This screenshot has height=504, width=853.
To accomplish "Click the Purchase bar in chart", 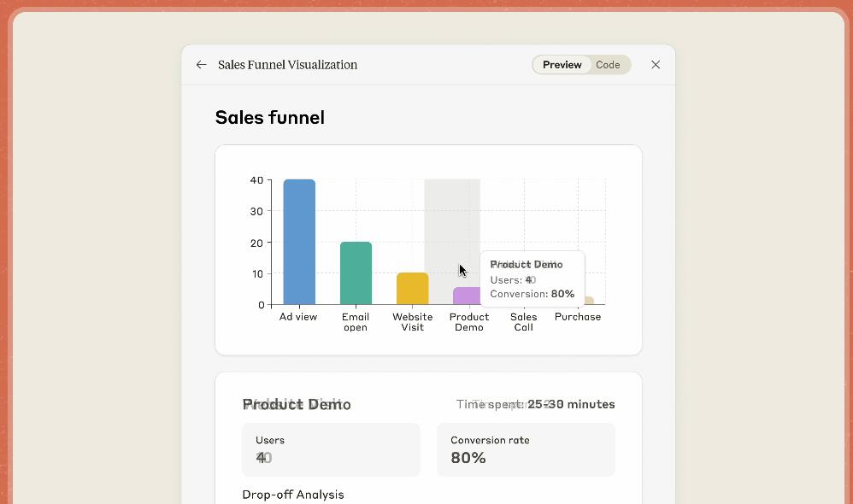I will pyautogui.click(x=588, y=301).
